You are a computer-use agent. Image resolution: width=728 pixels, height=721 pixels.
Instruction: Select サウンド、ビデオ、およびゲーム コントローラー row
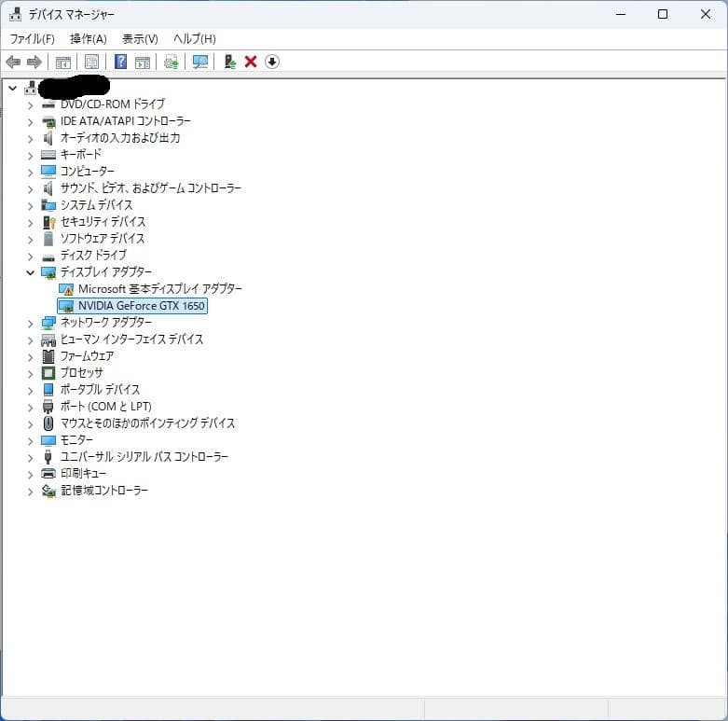pos(150,188)
